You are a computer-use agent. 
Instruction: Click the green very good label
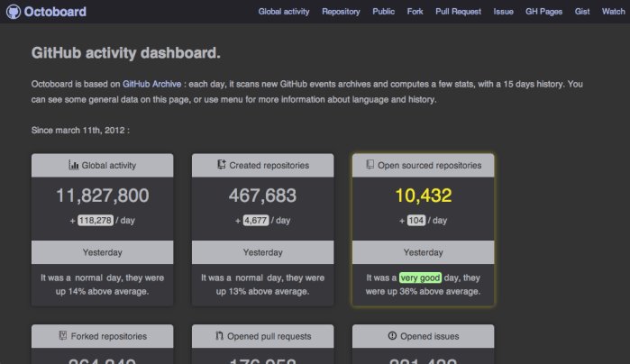[x=422, y=278]
